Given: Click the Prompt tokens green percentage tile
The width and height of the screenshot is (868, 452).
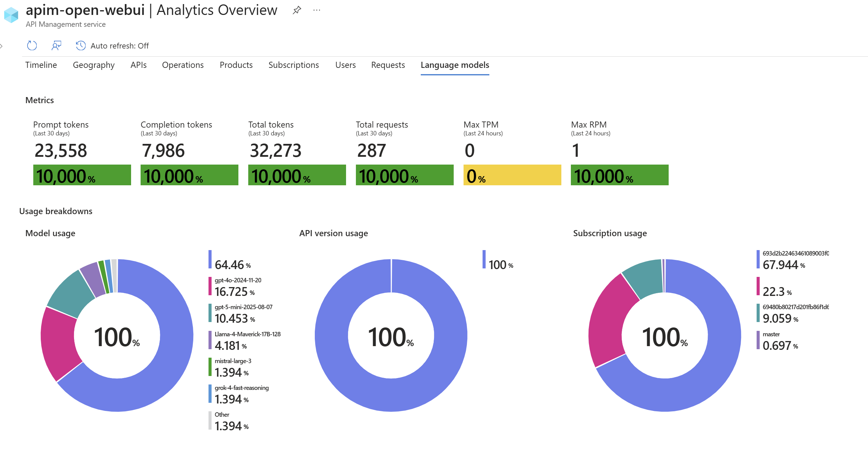Looking at the screenshot, I should (x=82, y=175).
